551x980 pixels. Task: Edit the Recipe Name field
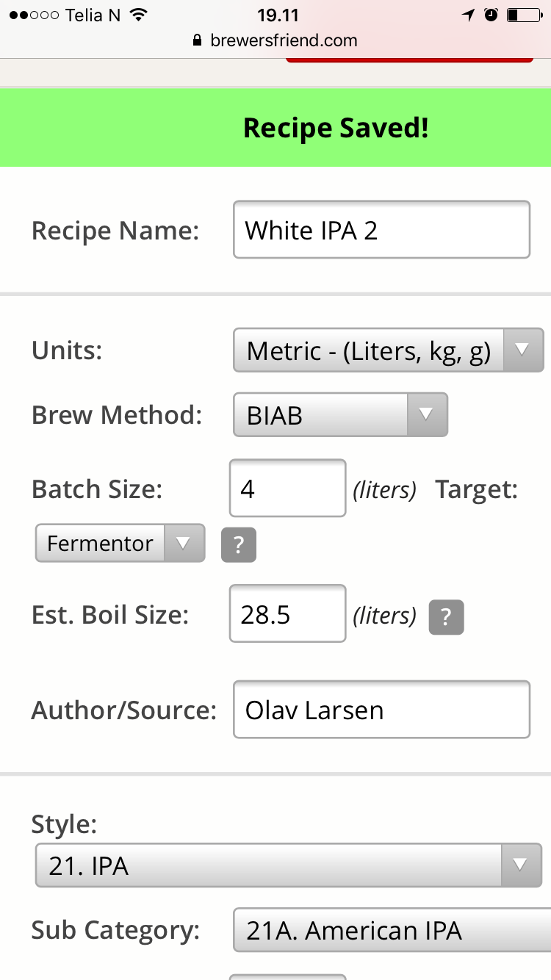[382, 230]
